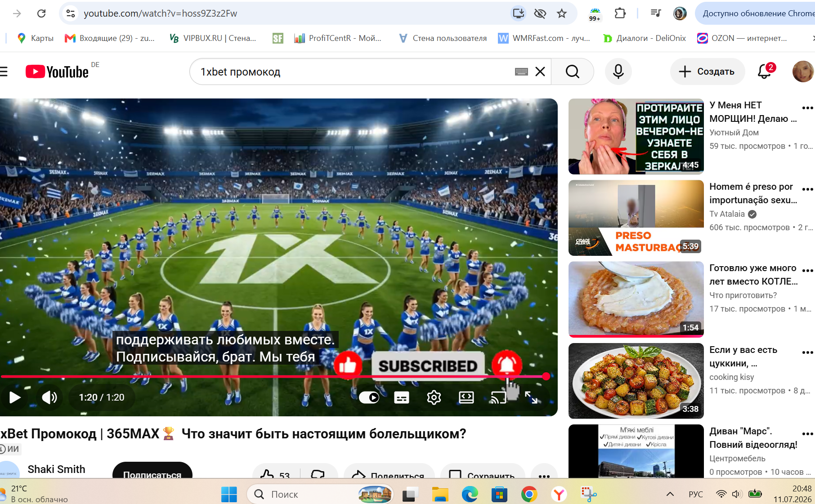This screenshot has height=504, width=815.
Task: Open OZON bookmark
Action: (x=742, y=38)
